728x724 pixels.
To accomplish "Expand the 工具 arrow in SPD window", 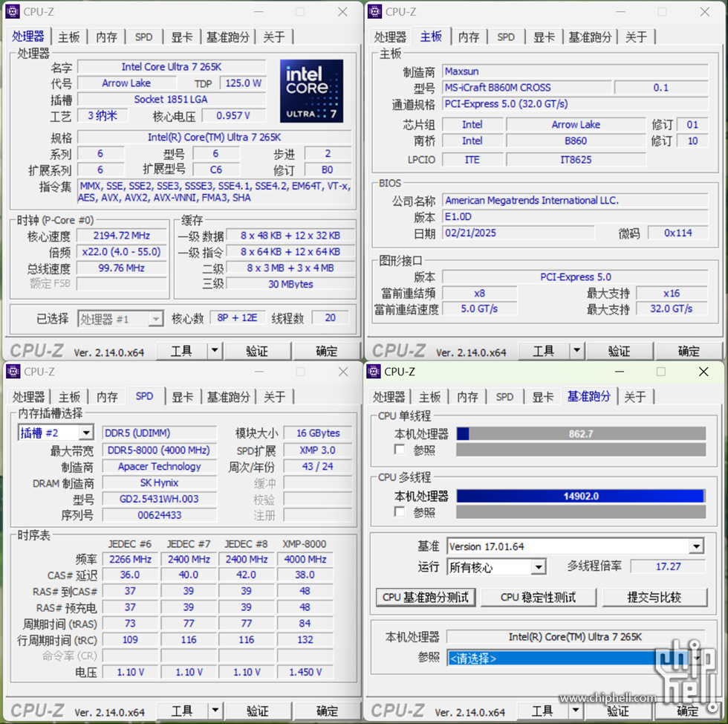I will [x=215, y=711].
